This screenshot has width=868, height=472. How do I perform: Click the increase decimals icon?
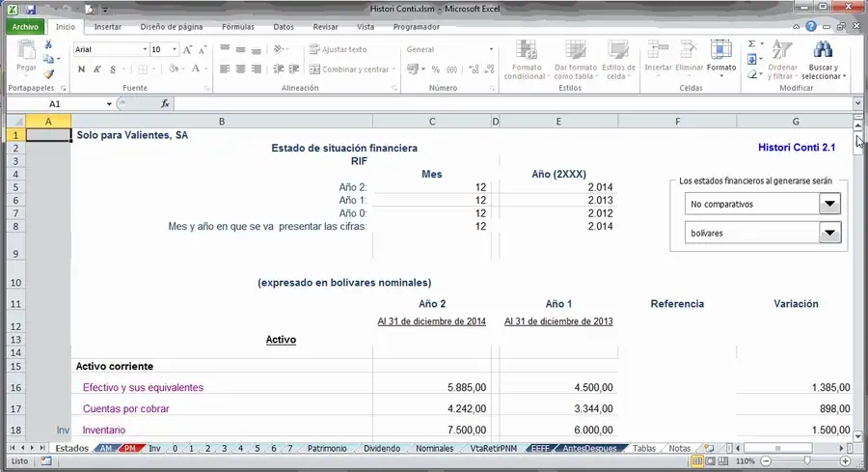(x=474, y=69)
